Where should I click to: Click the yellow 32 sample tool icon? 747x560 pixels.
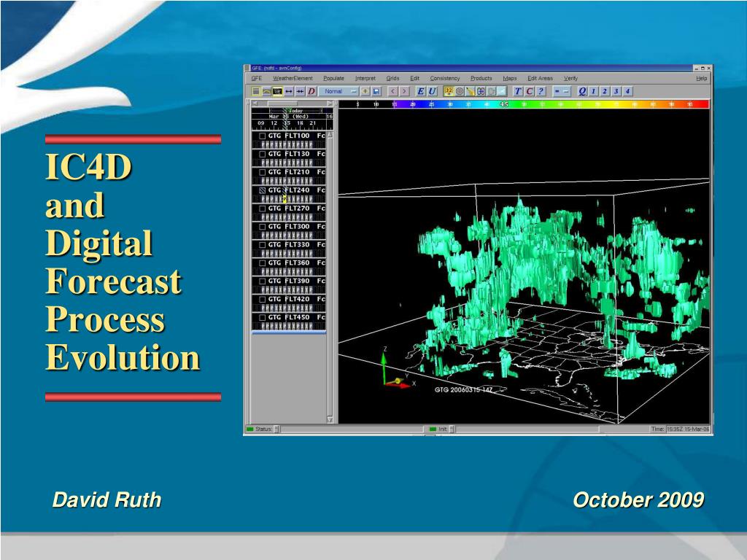pyautogui.click(x=449, y=91)
